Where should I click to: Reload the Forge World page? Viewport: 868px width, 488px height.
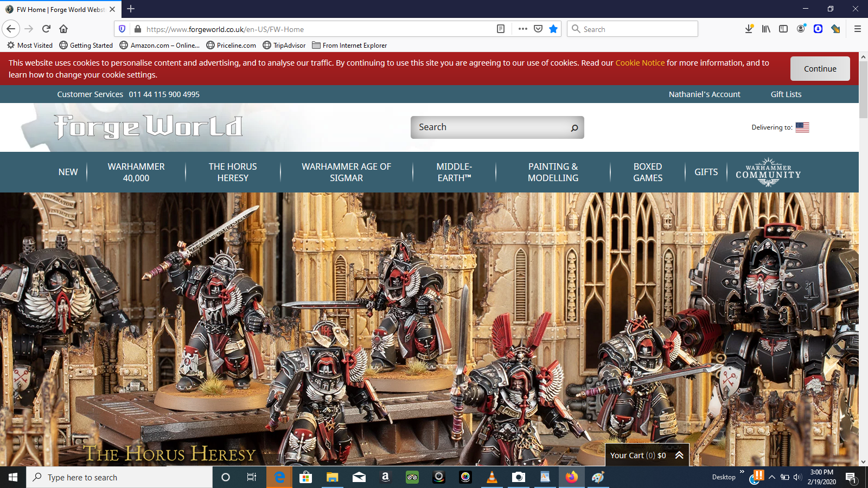pos(46,29)
